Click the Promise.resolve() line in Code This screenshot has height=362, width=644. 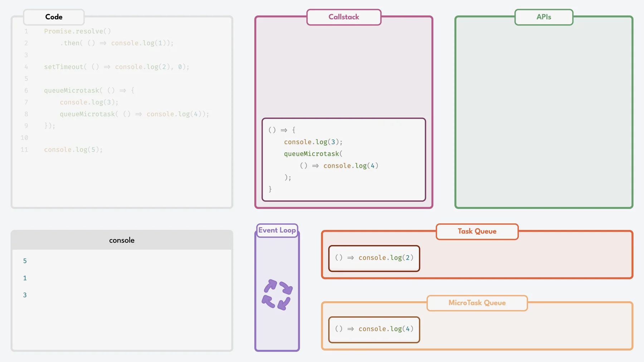(77, 31)
